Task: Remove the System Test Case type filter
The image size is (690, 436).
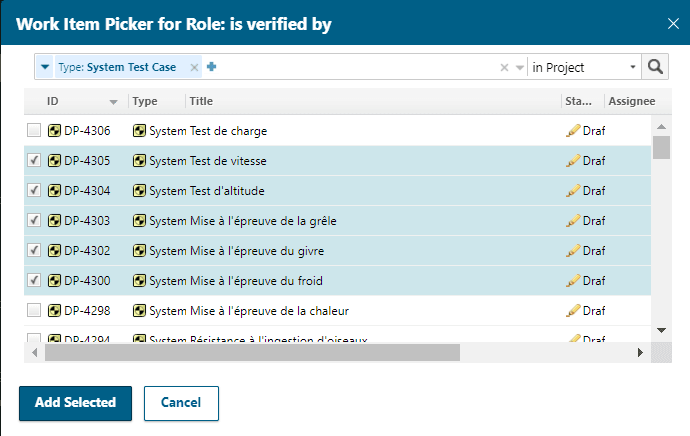Action: point(194,67)
